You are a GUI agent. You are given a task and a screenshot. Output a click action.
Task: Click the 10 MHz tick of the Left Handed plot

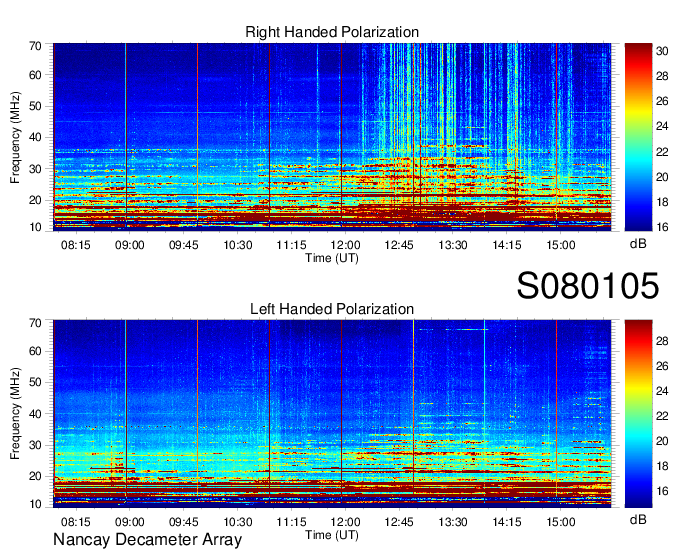click(x=35, y=504)
